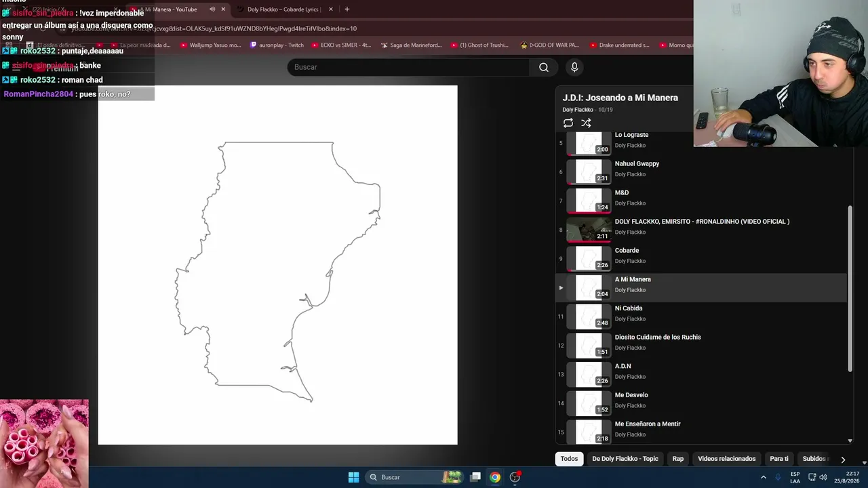Open GOD OF WAR bookmark
This screenshot has width=868, height=488.
[549, 45]
